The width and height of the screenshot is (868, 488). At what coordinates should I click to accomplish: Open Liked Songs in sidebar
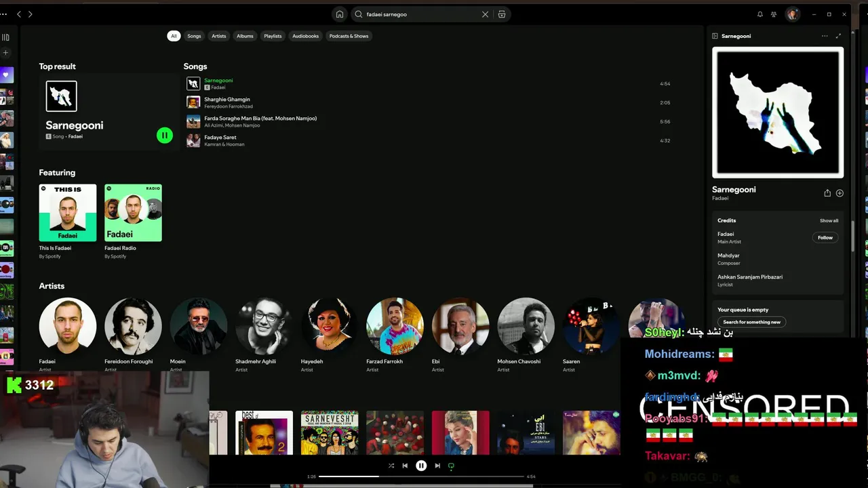pos(6,75)
